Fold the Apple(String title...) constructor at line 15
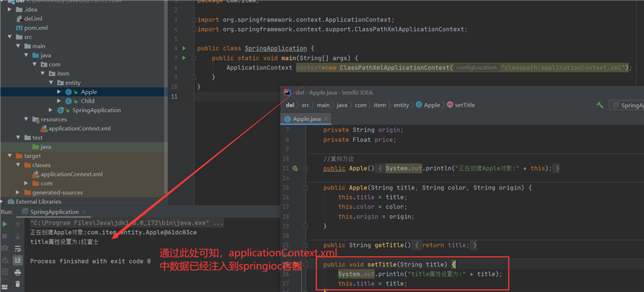This screenshot has width=644, height=292. 306,187
